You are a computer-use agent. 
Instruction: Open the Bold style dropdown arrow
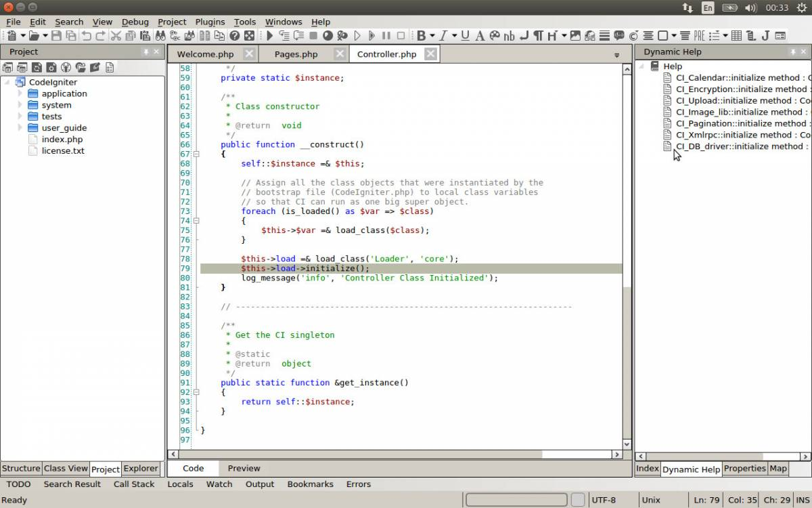tap(432, 36)
